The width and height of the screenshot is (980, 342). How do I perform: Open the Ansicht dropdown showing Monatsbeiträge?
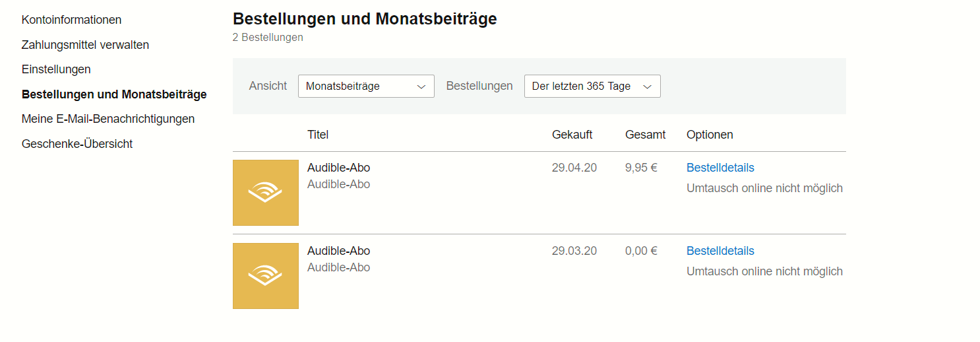(366, 86)
